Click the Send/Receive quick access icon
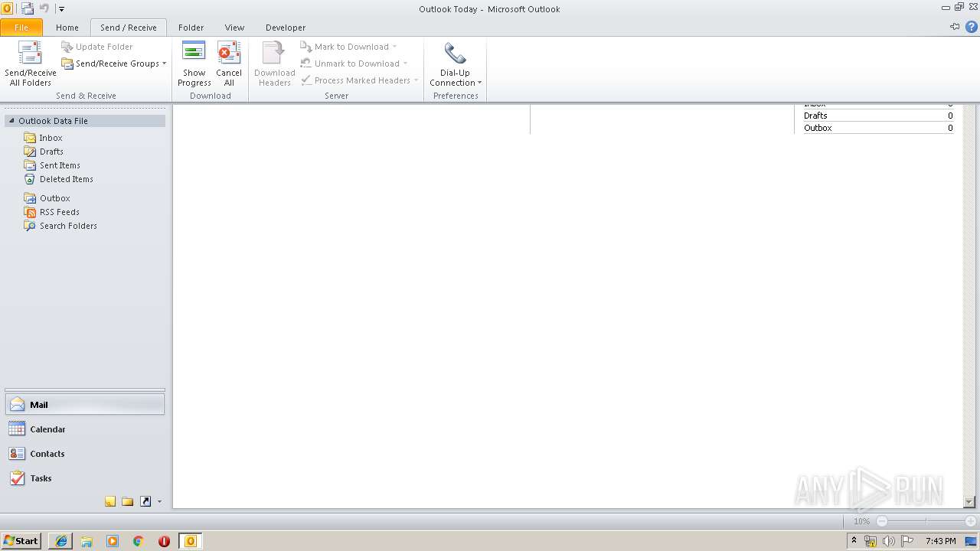Screen dimensions: 980x551 point(28,9)
